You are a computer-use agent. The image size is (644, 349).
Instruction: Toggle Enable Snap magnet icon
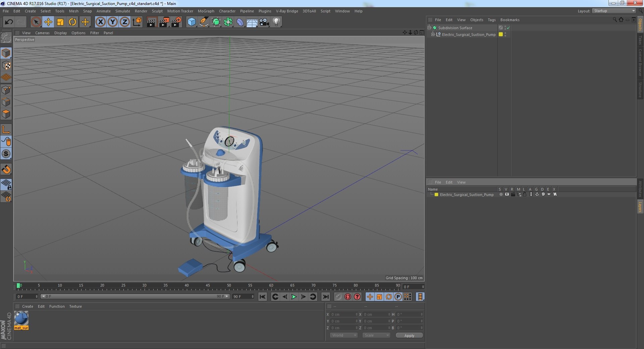pos(6,169)
